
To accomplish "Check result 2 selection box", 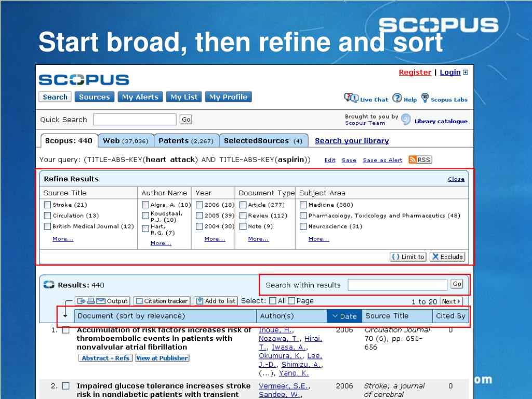I will tap(66, 386).
